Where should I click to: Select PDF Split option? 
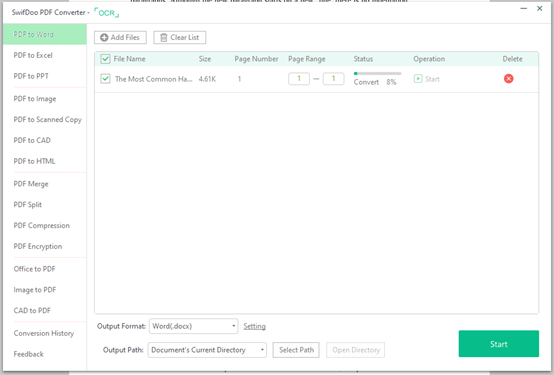pyautogui.click(x=28, y=205)
